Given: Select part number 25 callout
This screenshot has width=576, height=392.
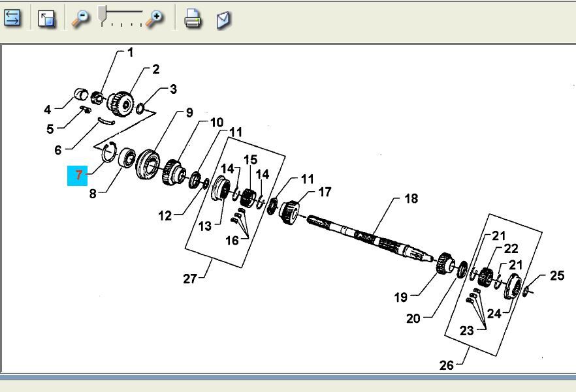Looking at the screenshot, I should tap(556, 275).
